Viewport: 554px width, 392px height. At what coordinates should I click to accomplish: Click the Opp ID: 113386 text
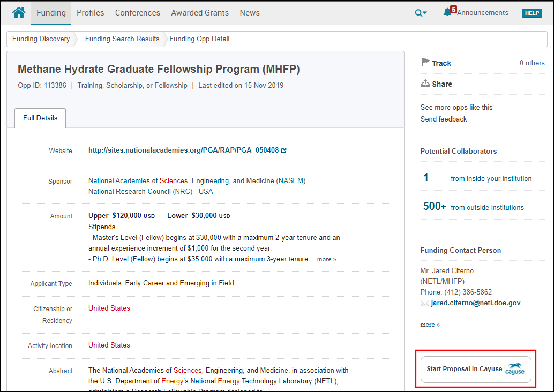coord(42,86)
